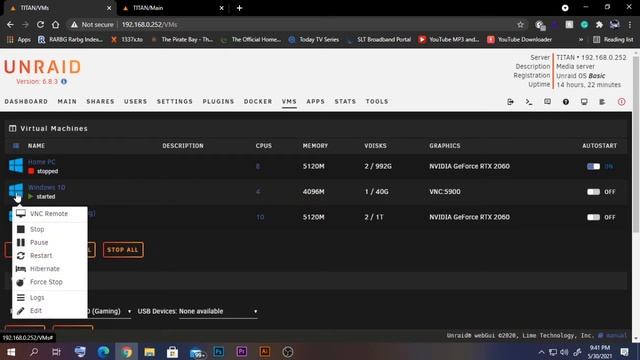Image resolution: width=640 pixels, height=360 pixels.
Task: Open taskbar Search icon
Action: point(34,352)
